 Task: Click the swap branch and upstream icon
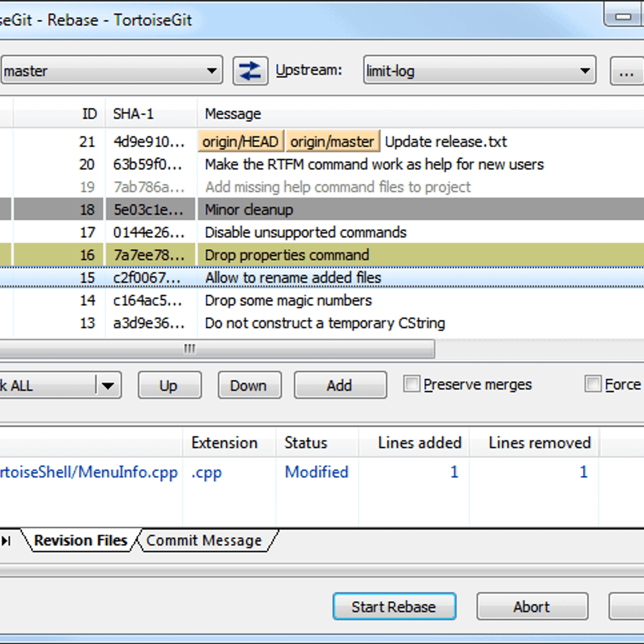(x=250, y=71)
